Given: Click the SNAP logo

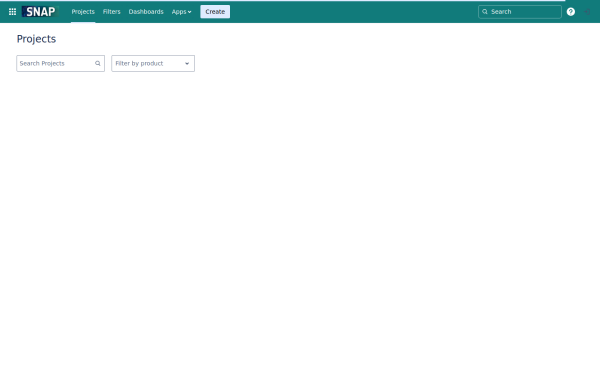Looking at the screenshot, I should 40,11.
